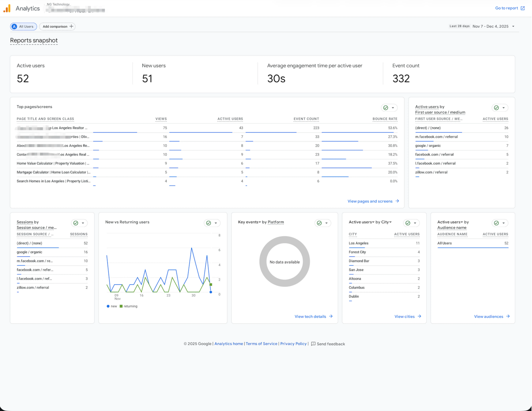
Task: Click the green check icon on New vs Returning card
Action: pyautogui.click(x=209, y=223)
